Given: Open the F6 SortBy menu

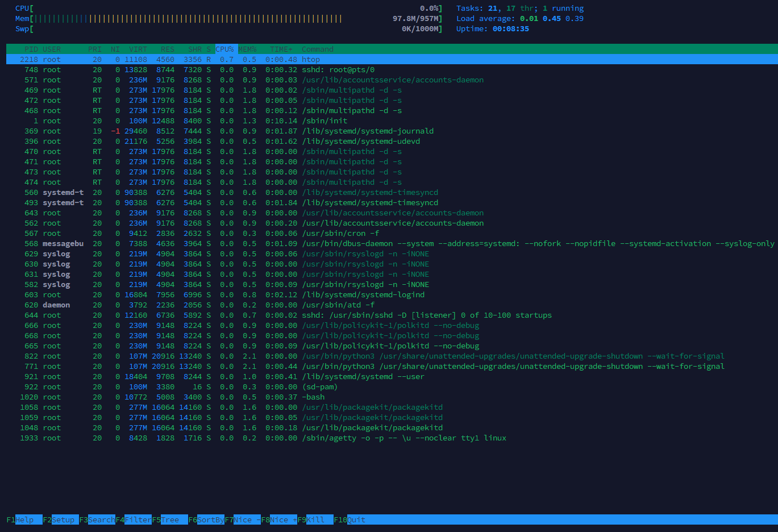Looking at the screenshot, I should [x=206, y=519].
